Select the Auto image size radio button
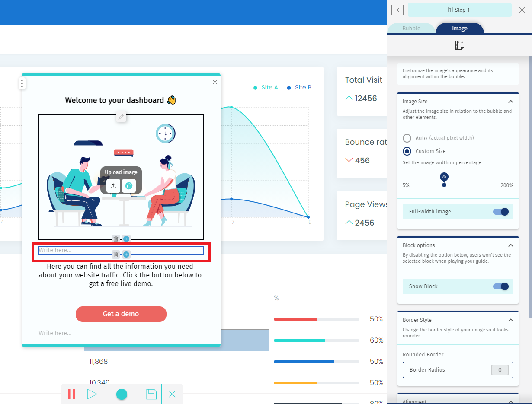The image size is (532, 404). click(x=407, y=138)
